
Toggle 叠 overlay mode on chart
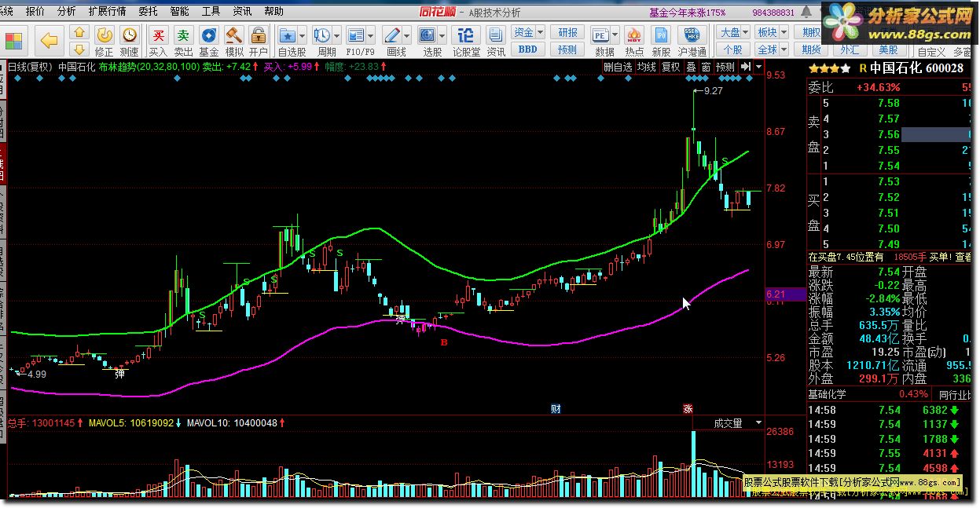(x=691, y=68)
